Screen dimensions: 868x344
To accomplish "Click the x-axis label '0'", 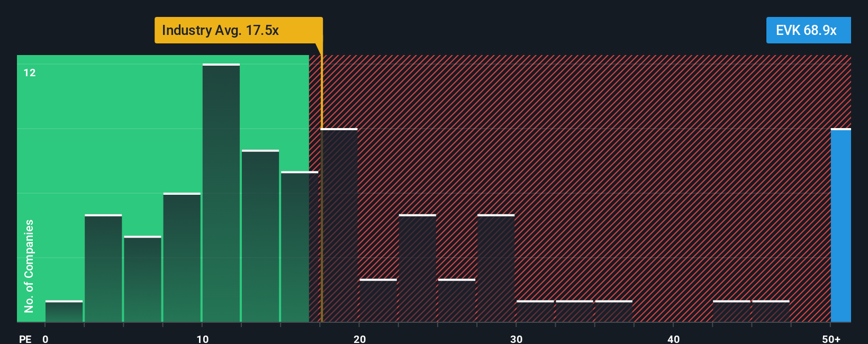I will point(46,339).
